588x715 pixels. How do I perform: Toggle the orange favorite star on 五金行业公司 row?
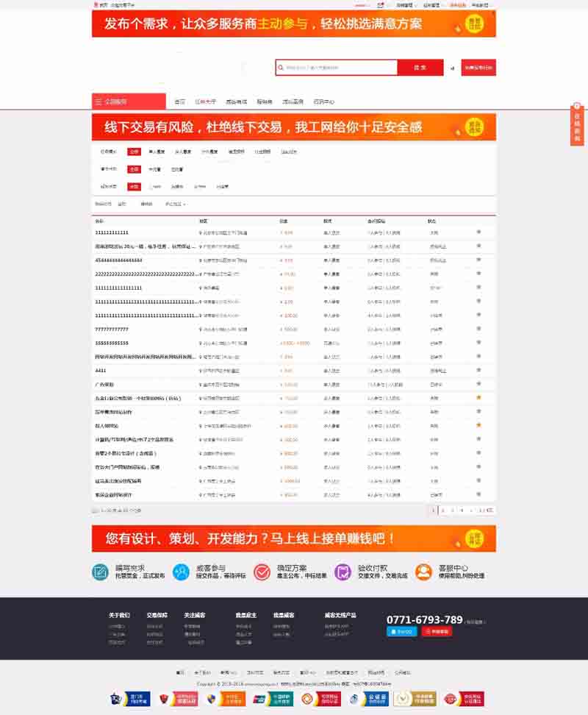478,397
